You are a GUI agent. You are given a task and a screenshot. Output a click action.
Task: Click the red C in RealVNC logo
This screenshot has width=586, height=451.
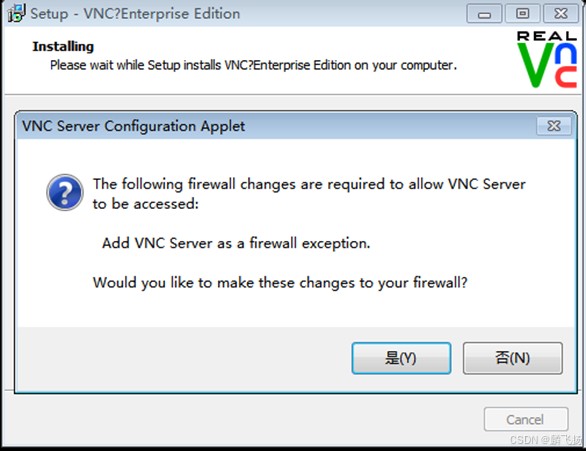[x=566, y=77]
